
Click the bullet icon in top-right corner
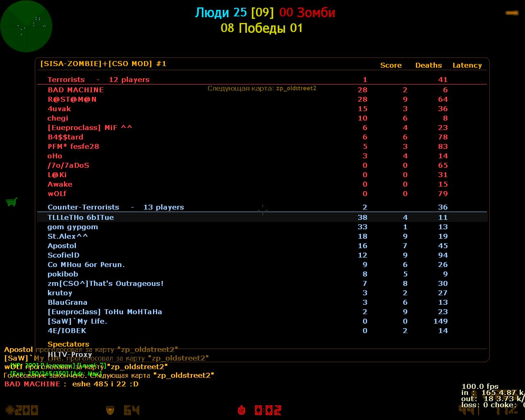(511, 13)
